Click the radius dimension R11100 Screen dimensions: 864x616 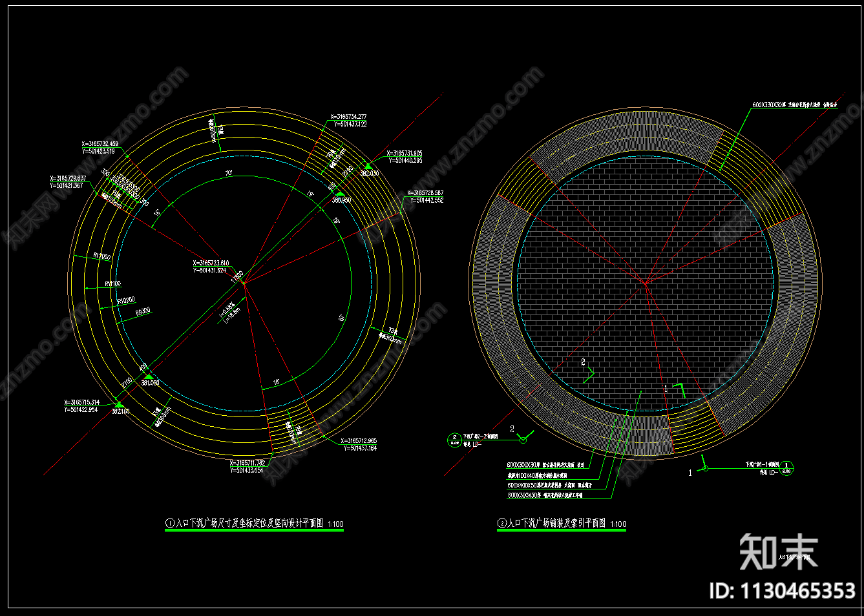113,283
